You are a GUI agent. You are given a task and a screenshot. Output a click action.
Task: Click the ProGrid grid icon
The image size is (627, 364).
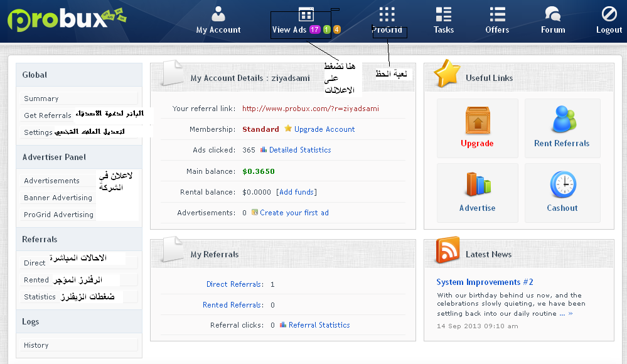(x=387, y=14)
